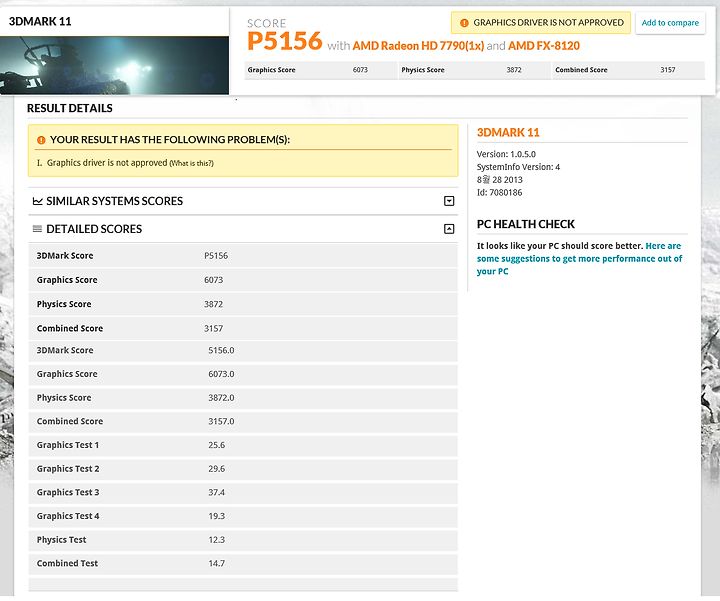Image resolution: width=720 pixels, height=601 pixels.
Task: Click the chart icon next to Similar Systems Scores
Action: click(x=38, y=201)
